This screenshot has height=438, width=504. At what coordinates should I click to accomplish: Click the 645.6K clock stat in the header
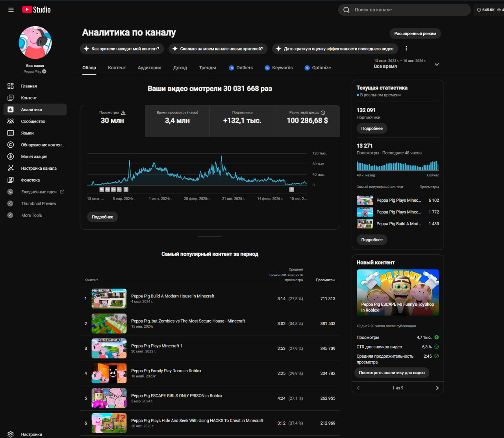(x=485, y=10)
